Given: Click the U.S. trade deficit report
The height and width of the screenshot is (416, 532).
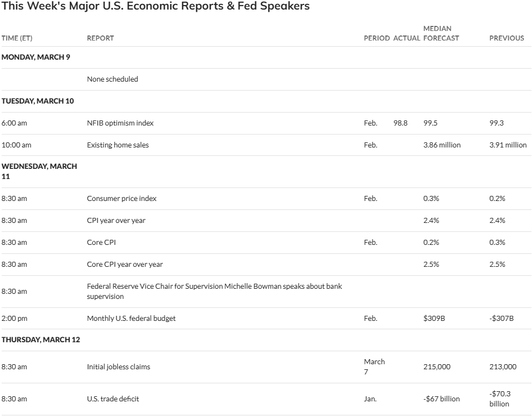Looking at the screenshot, I should [113, 399].
